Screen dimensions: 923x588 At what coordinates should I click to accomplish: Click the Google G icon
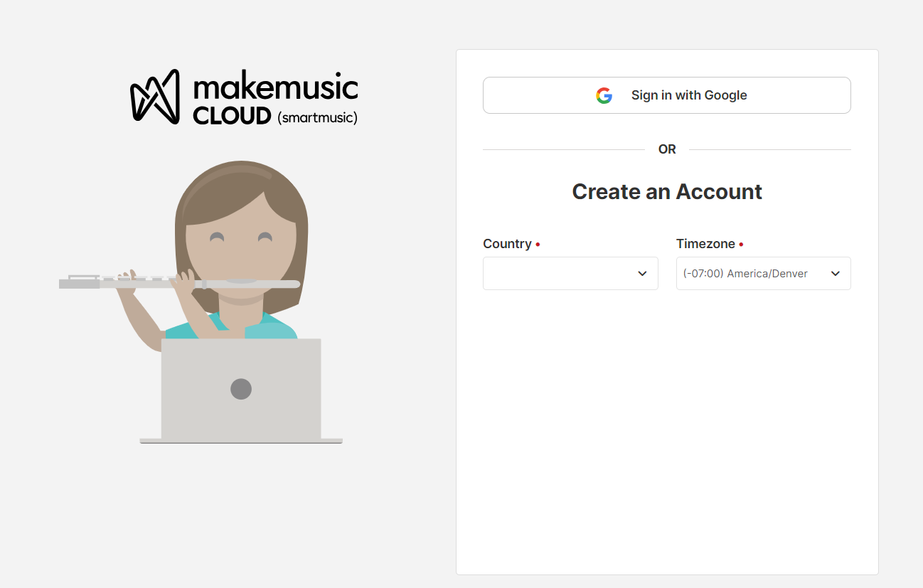604,95
